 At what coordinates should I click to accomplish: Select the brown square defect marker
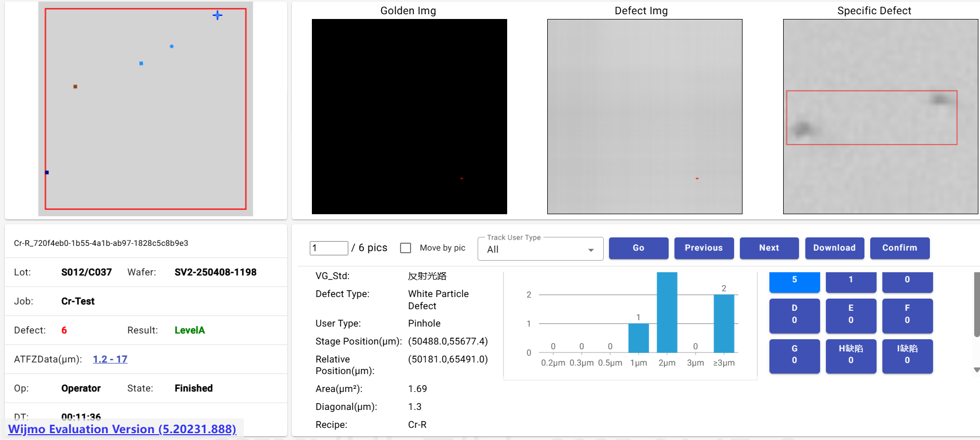pyautogui.click(x=75, y=87)
